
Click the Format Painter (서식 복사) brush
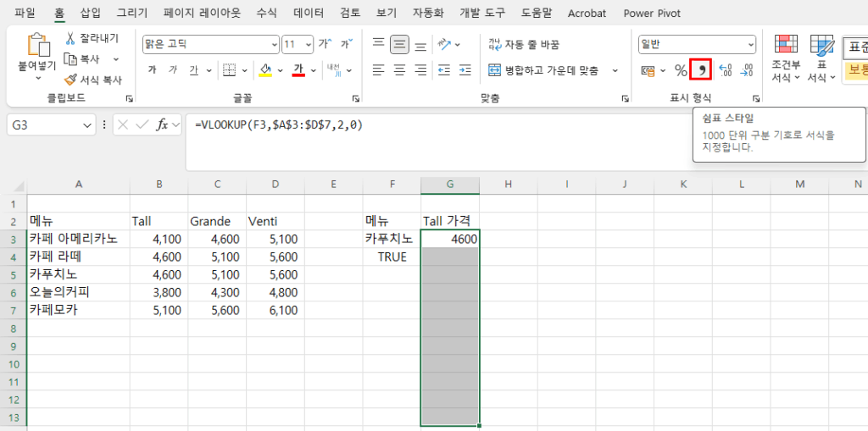point(70,80)
